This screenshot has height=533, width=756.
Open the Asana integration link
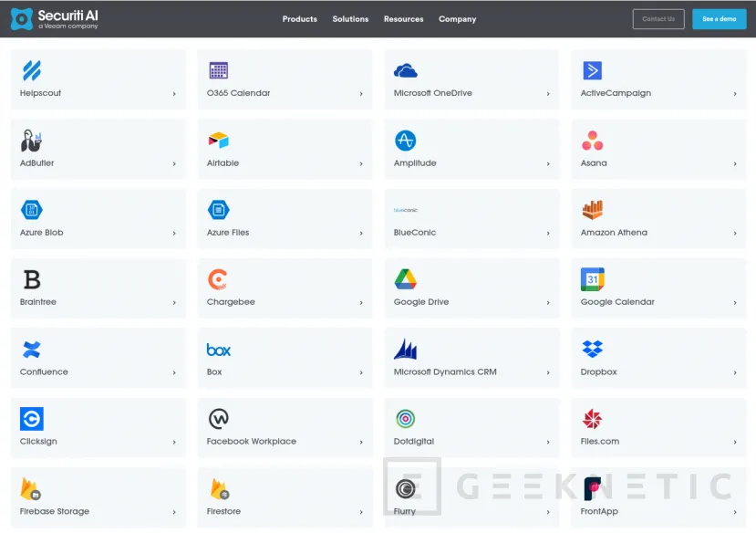(658, 149)
